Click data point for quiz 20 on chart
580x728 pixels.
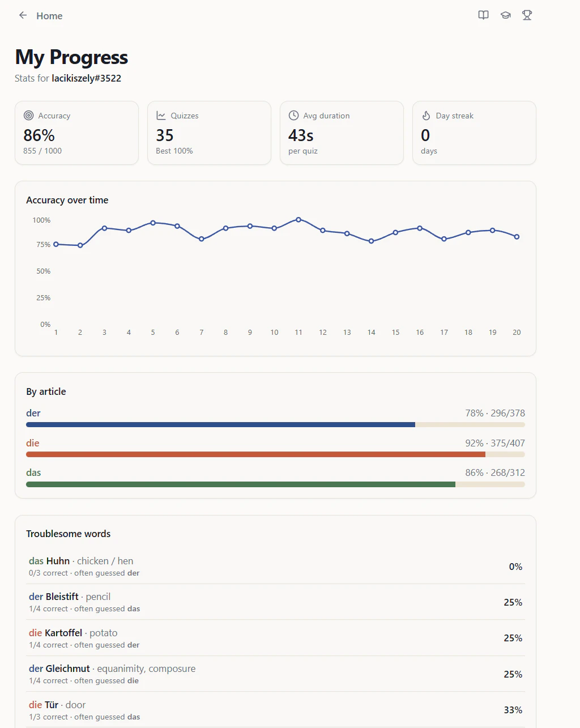[x=517, y=237]
